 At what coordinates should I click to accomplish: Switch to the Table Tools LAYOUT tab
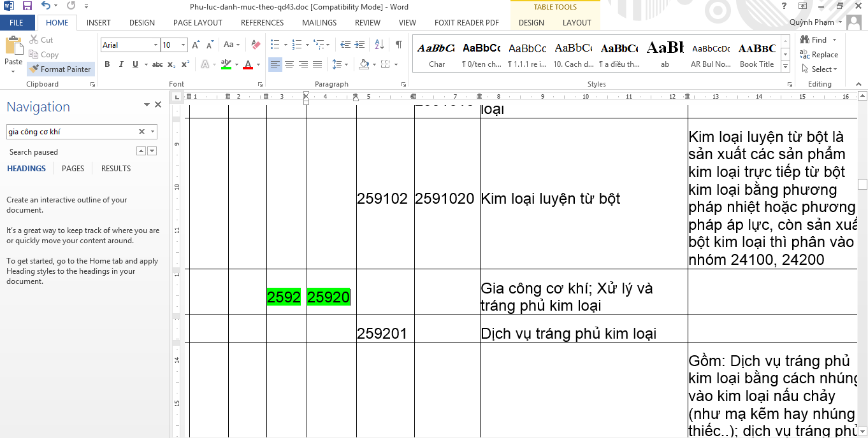tap(577, 22)
